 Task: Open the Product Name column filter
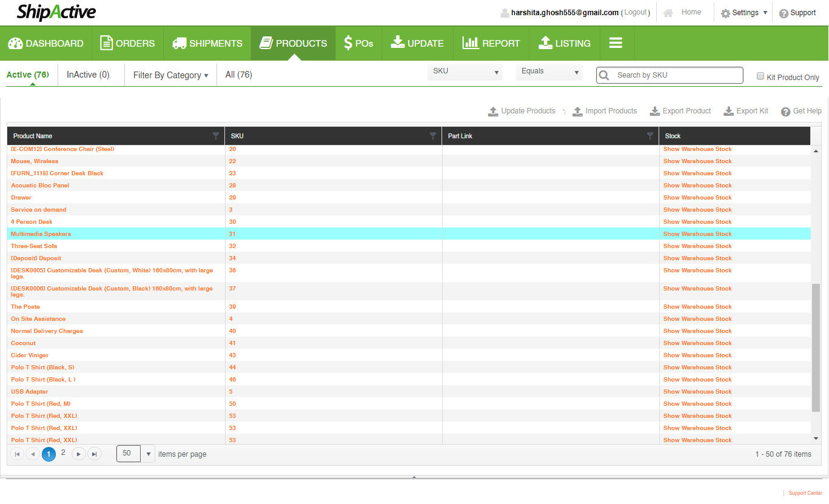(216, 136)
